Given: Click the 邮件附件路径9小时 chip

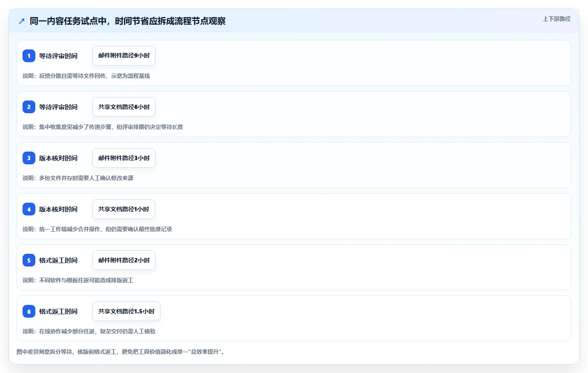Looking at the screenshot, I should tap(124, 56).
